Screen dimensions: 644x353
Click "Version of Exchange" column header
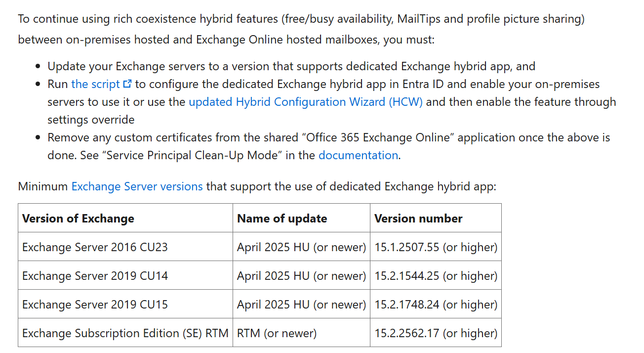pos(125,218)
